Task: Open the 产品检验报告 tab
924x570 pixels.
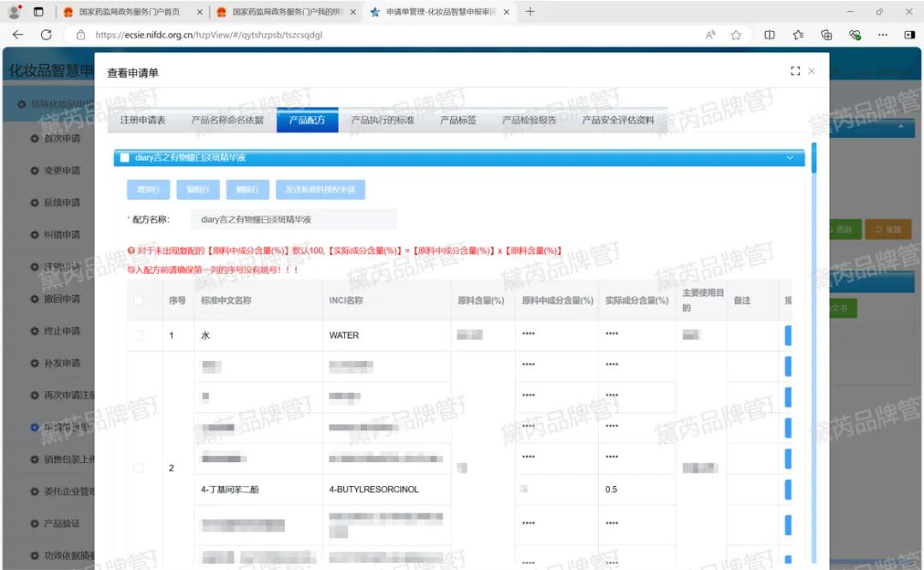Action: coord(529,121)
